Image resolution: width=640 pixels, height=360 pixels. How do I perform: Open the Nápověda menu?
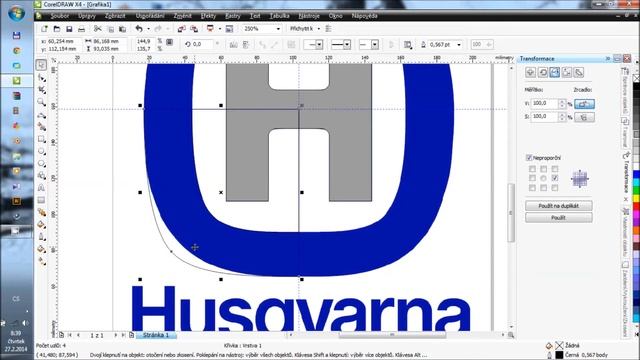click(x=364, y=16)
